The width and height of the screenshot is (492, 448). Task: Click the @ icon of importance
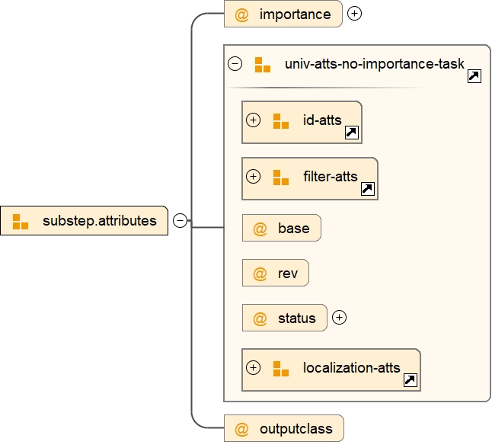(241, 14)
